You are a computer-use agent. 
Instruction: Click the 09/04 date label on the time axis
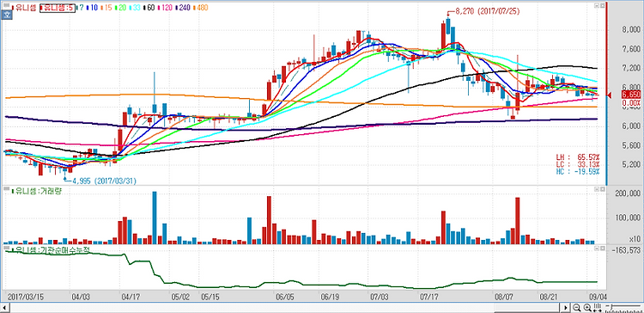click(x=598, y=297)
